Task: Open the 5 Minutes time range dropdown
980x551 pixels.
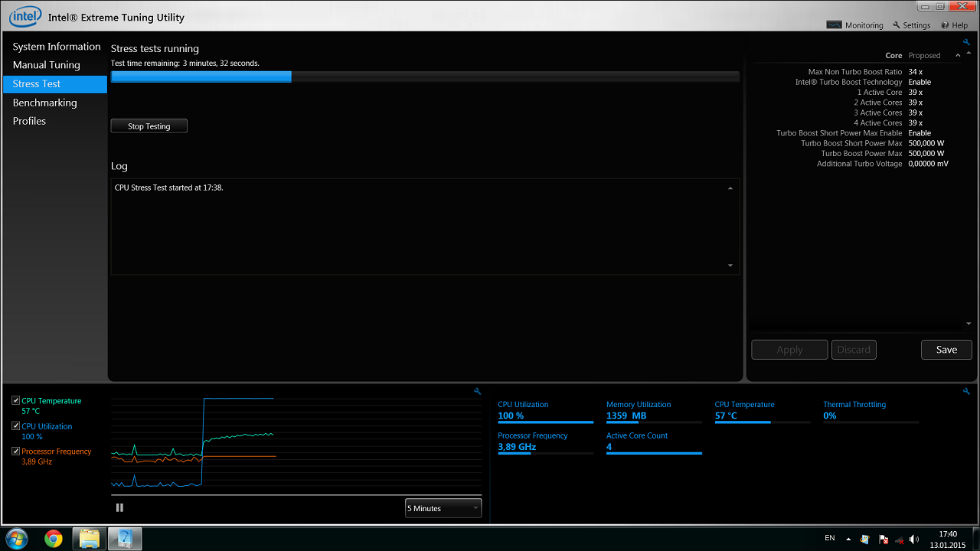Action: [x=443, y=508]
